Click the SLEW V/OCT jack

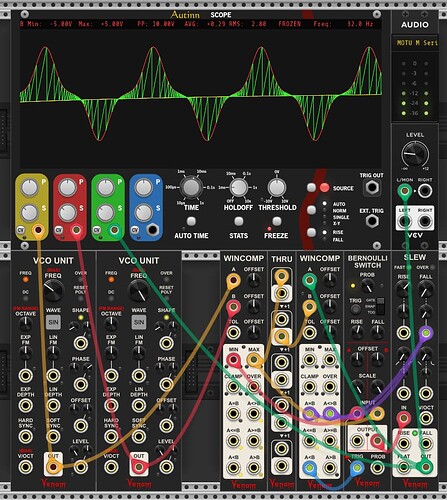pos(426,418)
